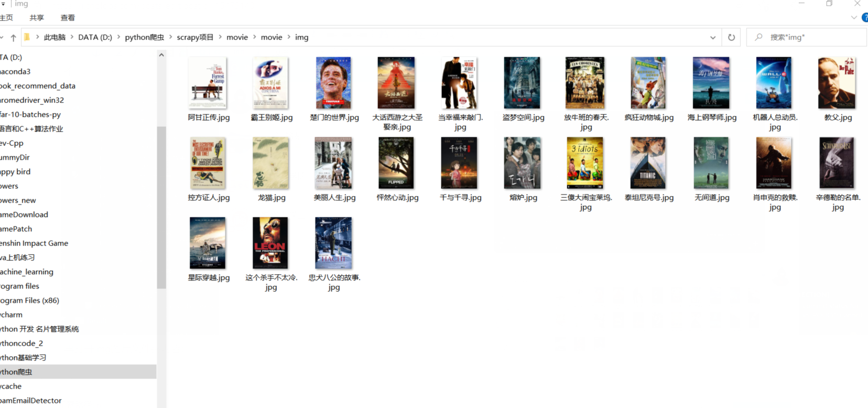This screenshot has width=868, height=408.
Task: Select the 楚门的世界.jpg image file
Action: (x=333, y=83)
